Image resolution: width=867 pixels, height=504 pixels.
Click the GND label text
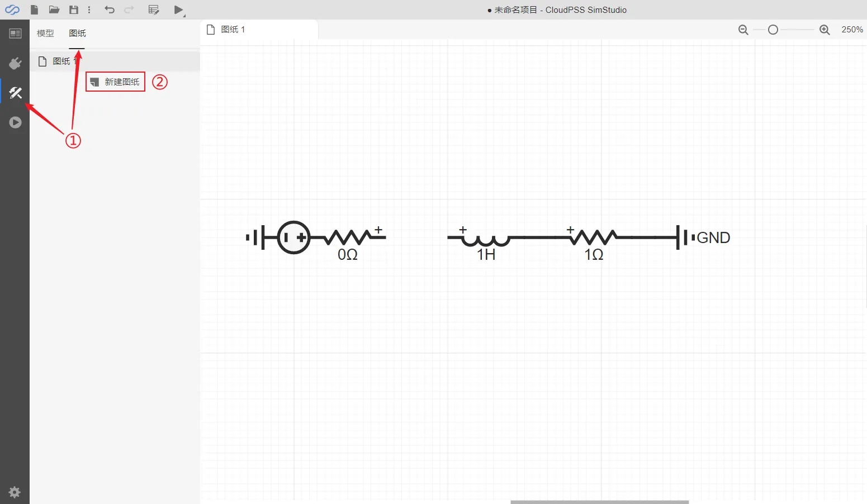[713, 237]
